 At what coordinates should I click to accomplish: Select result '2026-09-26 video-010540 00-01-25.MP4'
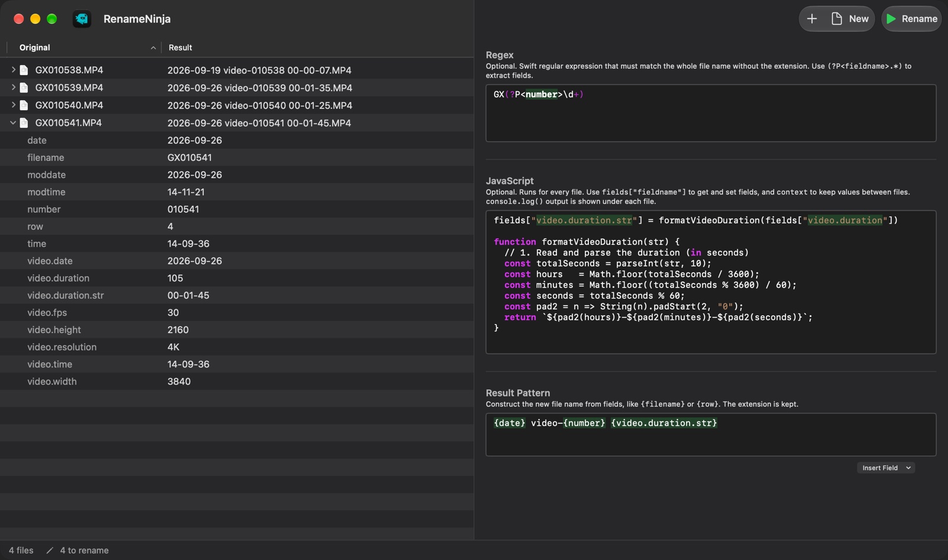[x=260, y=105]
